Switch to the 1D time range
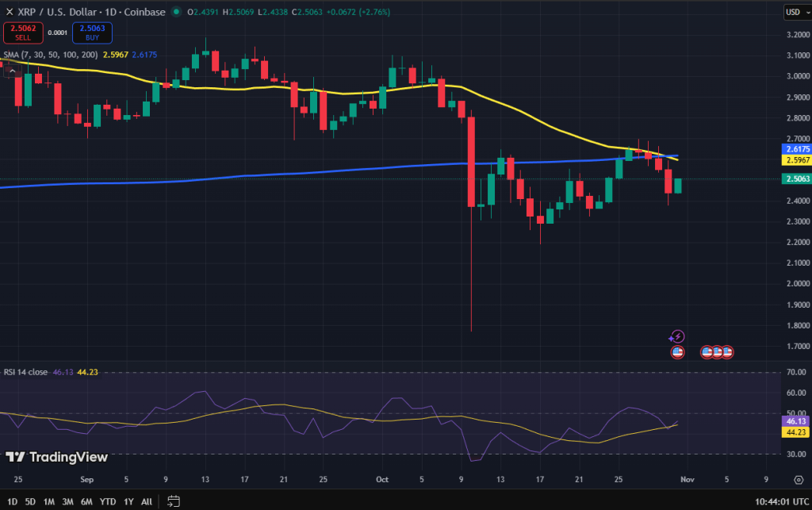The width and height of the screenshot is (812, 510). tap(12, 501)
